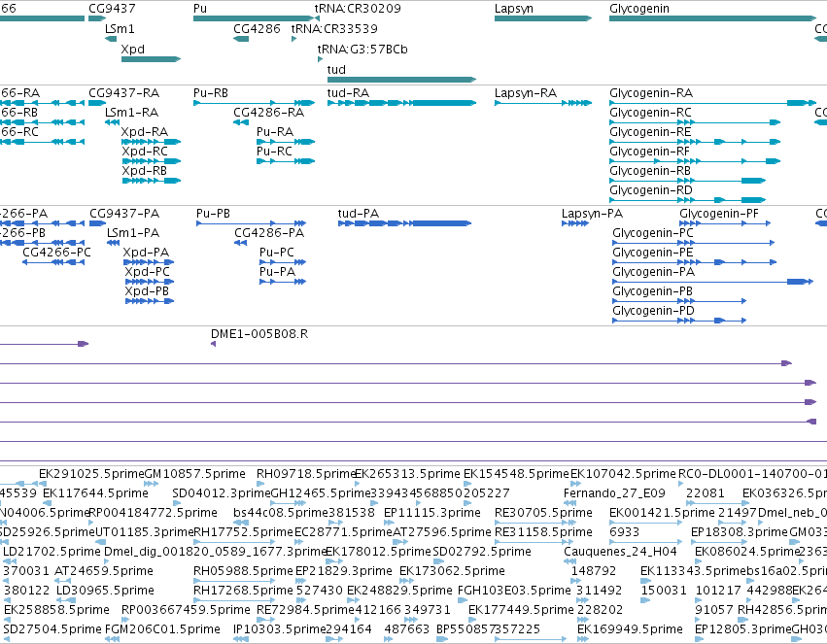Select the Glycogenin-PF protein label
Image resolution: width=827 pixels, height=644 pixels.
click(719, 214)
